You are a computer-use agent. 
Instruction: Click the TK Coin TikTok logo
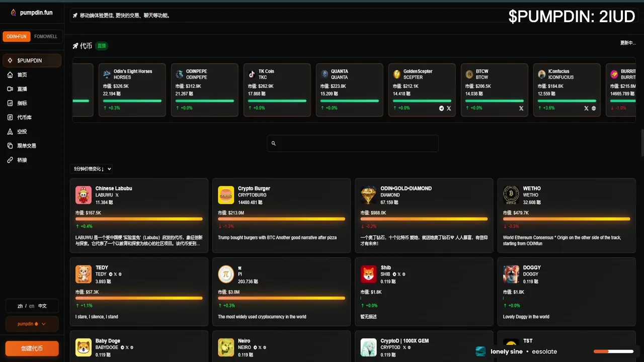(252, 74)
